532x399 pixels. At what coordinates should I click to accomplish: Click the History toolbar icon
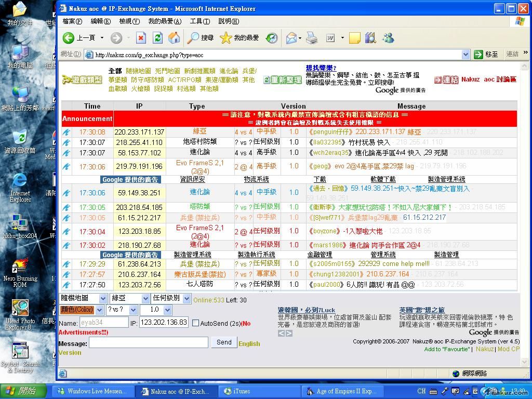[271, 37]
